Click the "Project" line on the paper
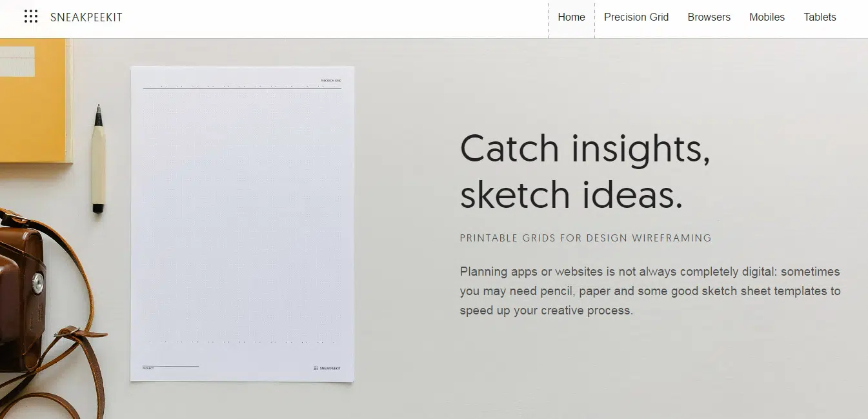The image size is (868, 419). point(169,367)
